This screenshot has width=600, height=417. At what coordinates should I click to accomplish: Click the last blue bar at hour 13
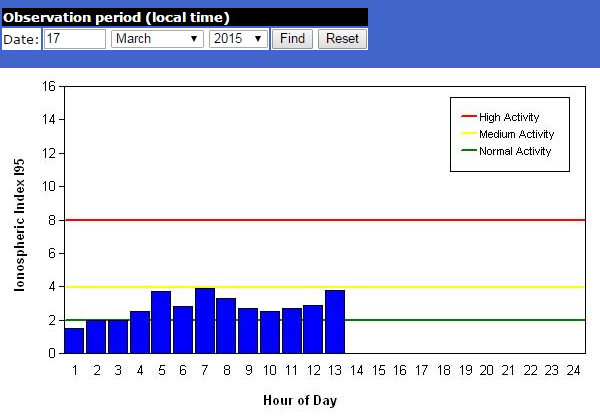(x=335, y=322)
